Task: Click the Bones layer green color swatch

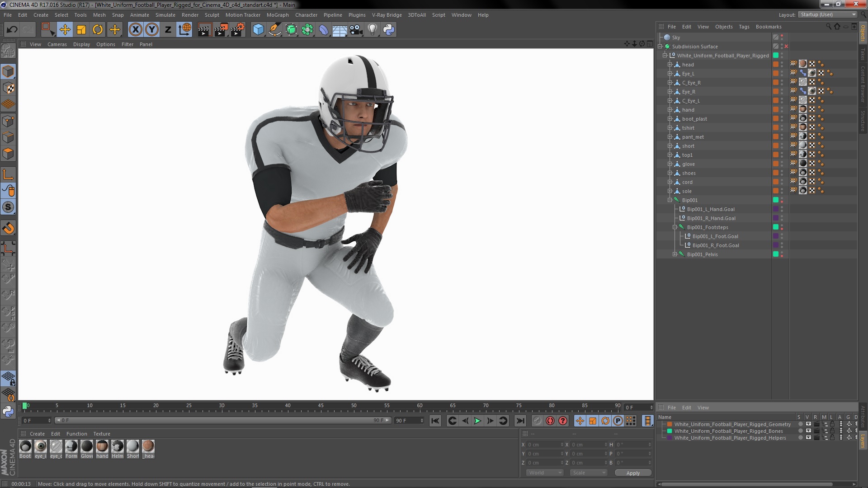Action: coord(670,431)
